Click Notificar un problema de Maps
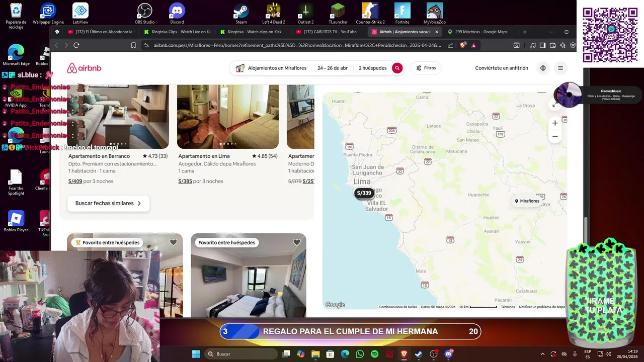 pos(542,307)
